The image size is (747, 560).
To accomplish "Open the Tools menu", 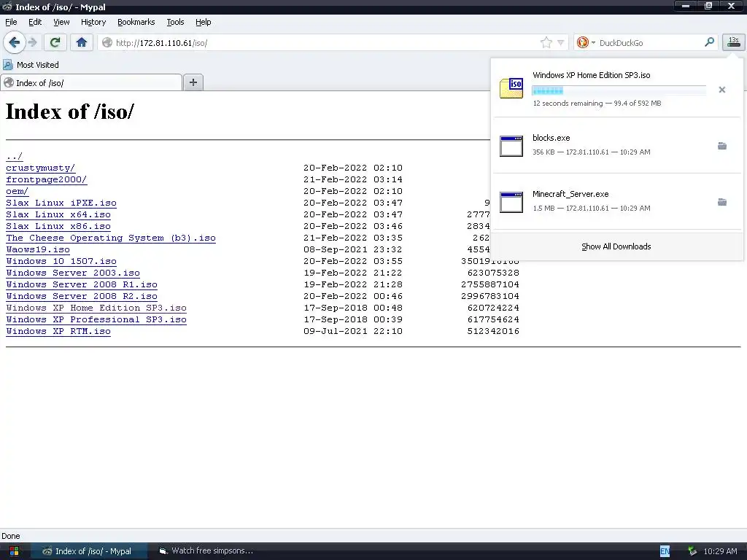I will [175, 22].
